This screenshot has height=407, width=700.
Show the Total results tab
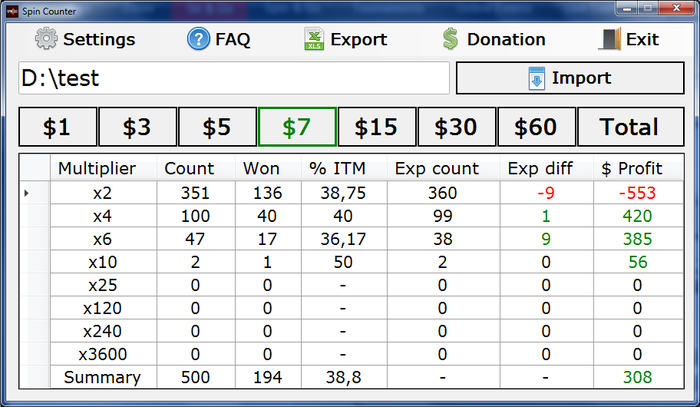(x=631, y=127)
